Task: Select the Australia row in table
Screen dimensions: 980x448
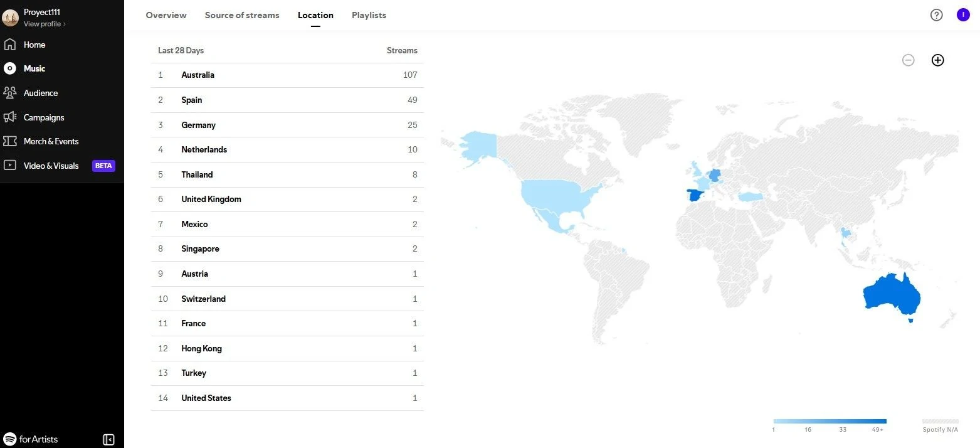Action: [287, 75]
